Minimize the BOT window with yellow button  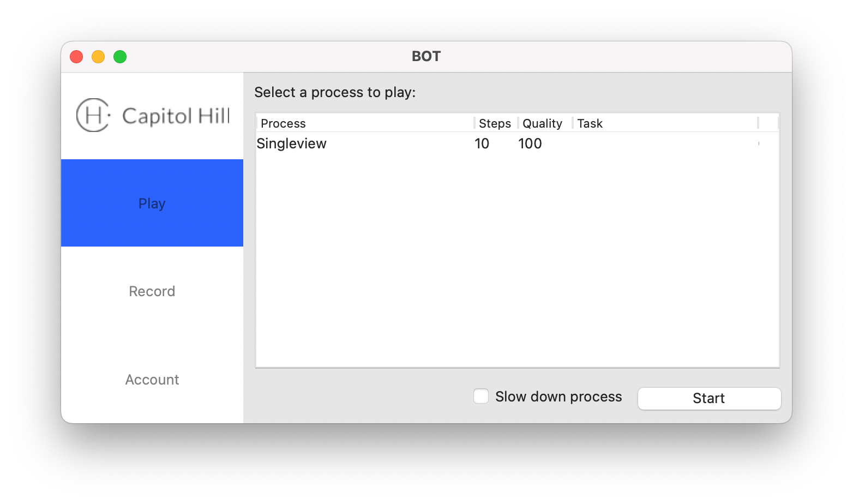(x=98, y=57)
